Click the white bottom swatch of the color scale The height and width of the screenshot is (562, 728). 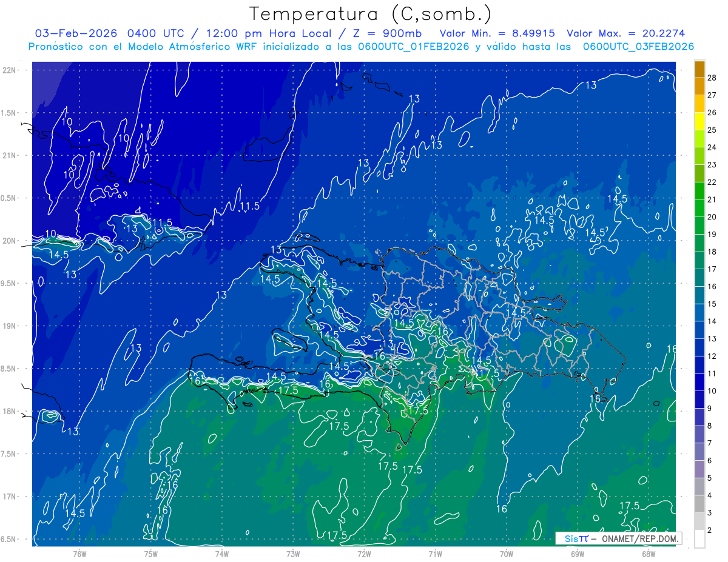tap(699, 539)
